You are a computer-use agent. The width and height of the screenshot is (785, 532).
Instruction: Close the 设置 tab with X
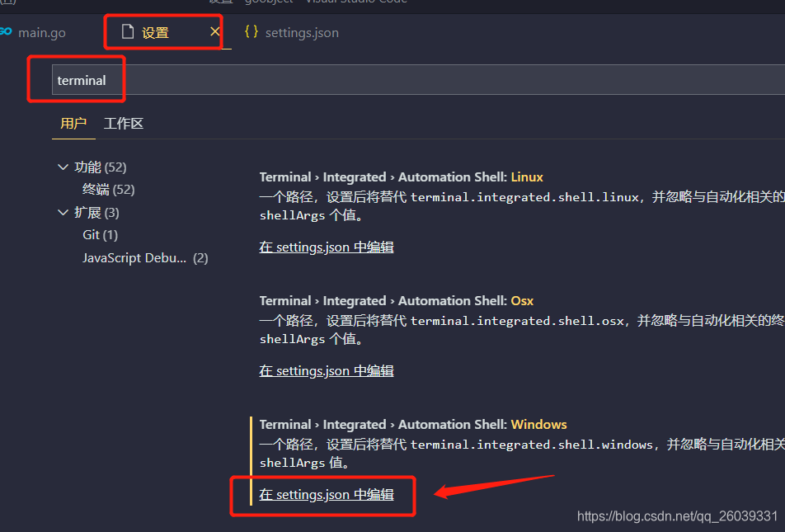pyautogui.click(x=214, y=32)
